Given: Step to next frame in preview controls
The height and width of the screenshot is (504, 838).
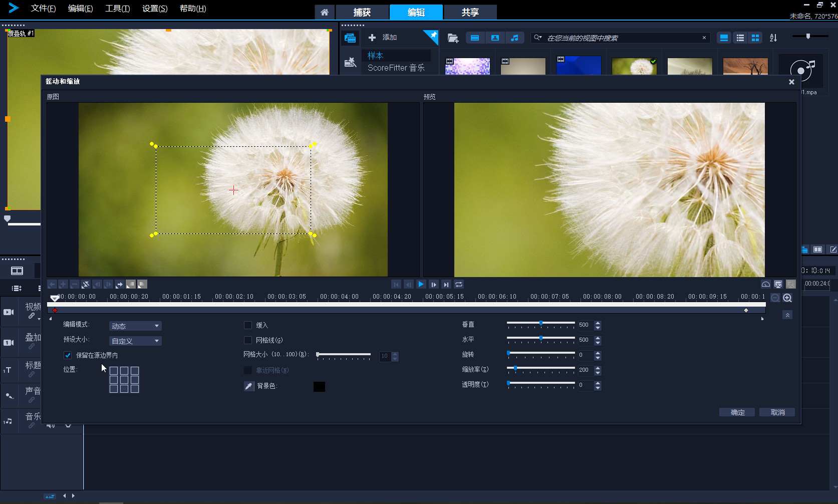Looking at the screenshot, I should 434,284.
